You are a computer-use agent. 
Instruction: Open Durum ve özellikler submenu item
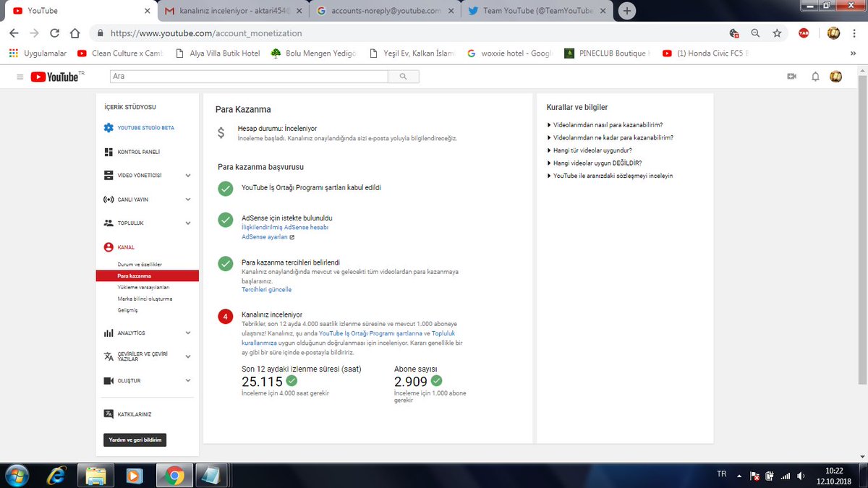140,265
